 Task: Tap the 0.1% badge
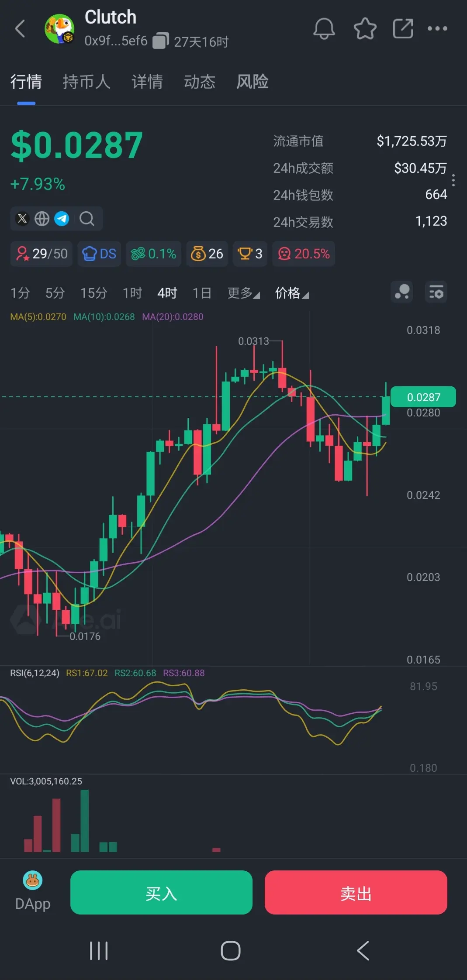[153, 254]
